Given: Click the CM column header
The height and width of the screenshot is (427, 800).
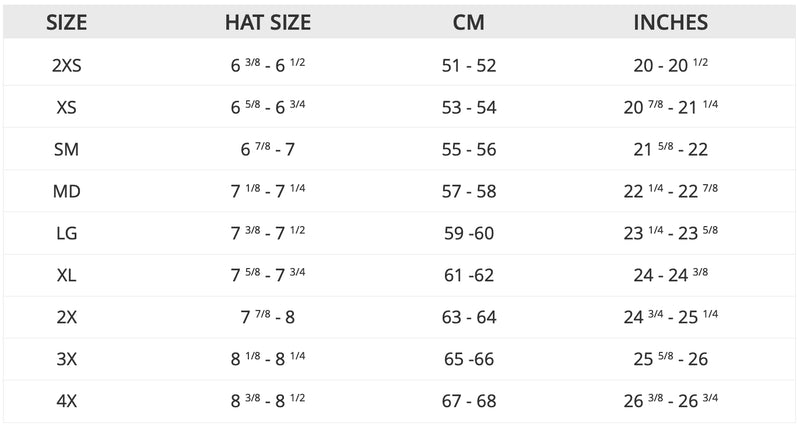Looking at the screenshot, I should pos(468,22).
